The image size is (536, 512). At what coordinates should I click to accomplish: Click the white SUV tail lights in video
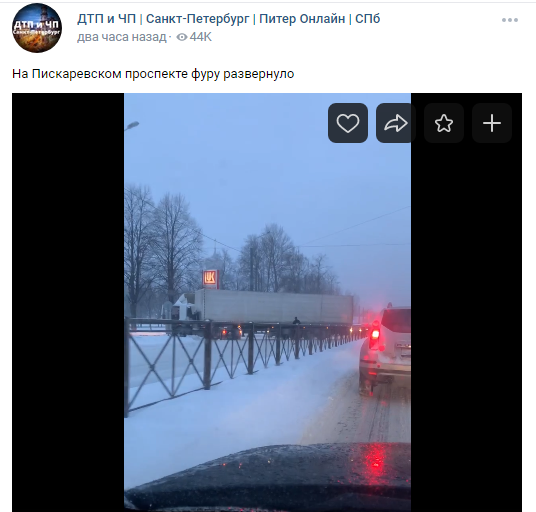tap(375, 336)
